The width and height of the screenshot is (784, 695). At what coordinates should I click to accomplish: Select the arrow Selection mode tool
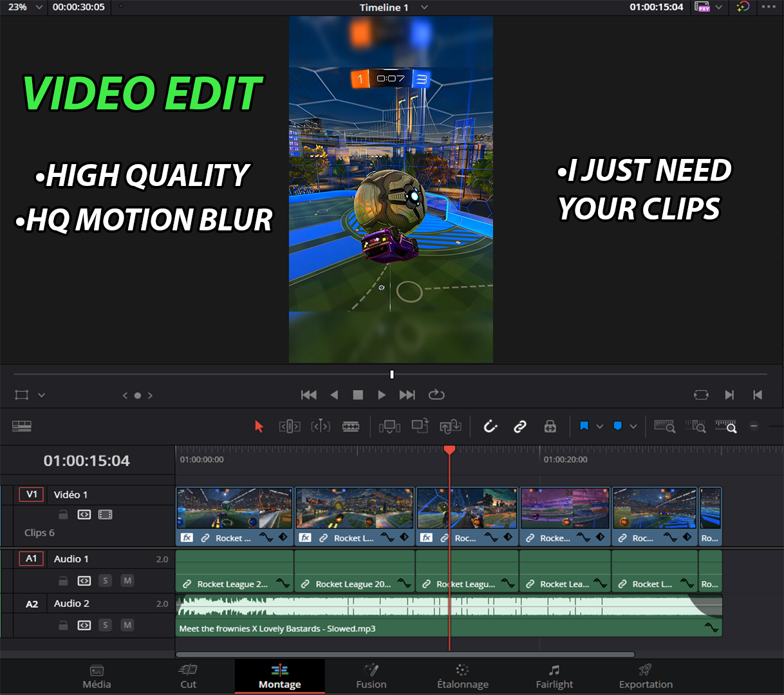259,426
